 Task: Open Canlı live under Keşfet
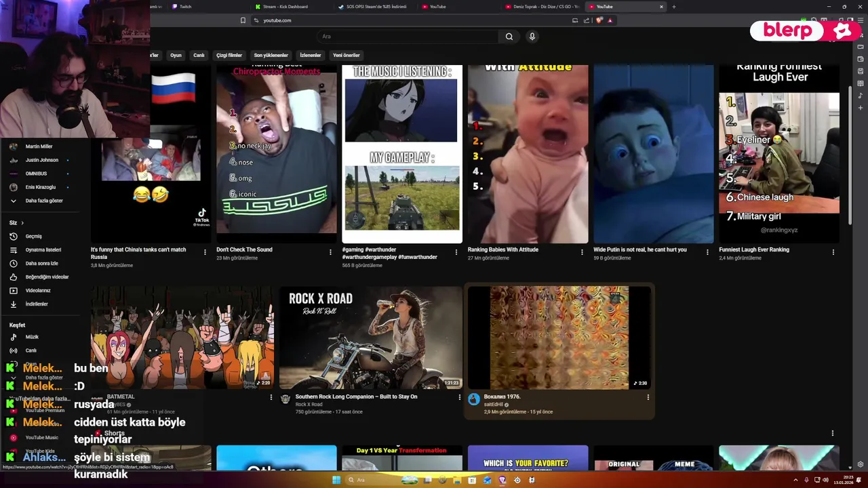[x=31, y=350]
